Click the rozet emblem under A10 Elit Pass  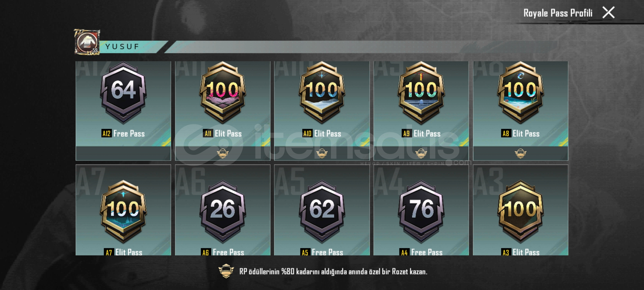tap(322, 153)
